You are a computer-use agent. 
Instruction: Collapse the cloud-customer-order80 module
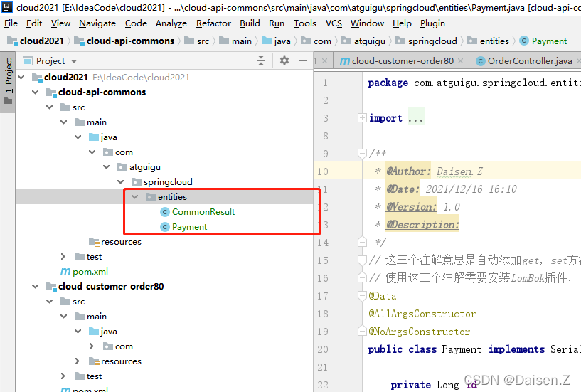pyautogui.click(x=36, y=286)
